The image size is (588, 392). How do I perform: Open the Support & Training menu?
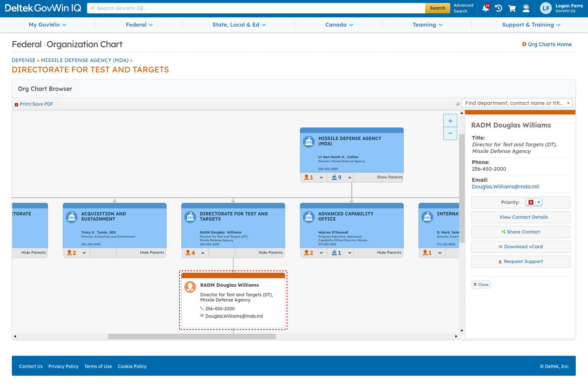point(531,25)
